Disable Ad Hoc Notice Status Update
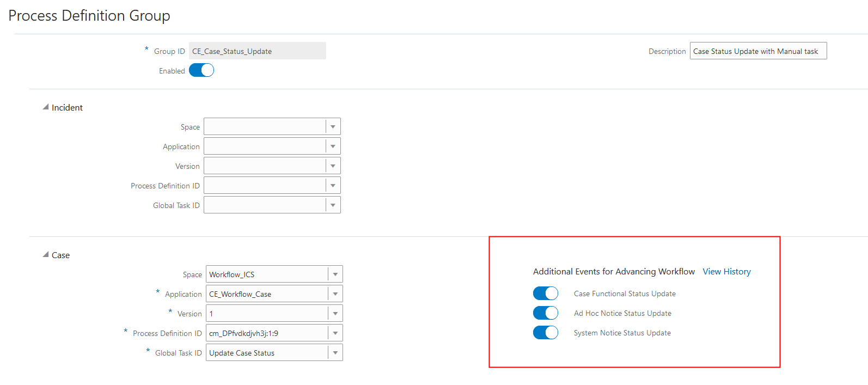This screenshot has width=868, height=385. pos(545,313)
